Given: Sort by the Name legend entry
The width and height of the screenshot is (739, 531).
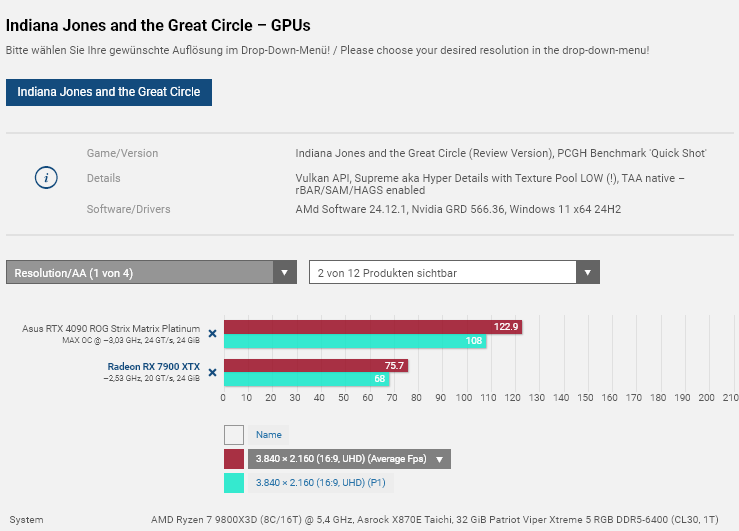Looking at the screenshot, I should point(269,435).
